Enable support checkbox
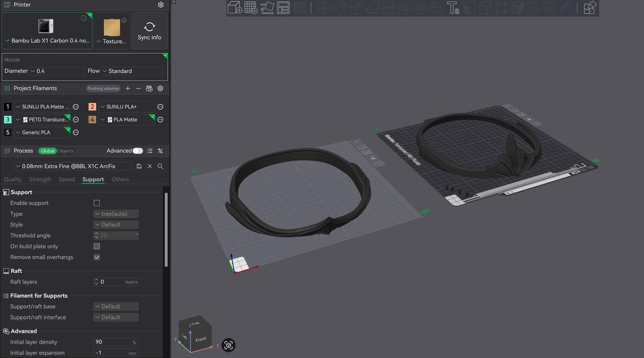This screenshot has height=358, width=644. point(97,203)
